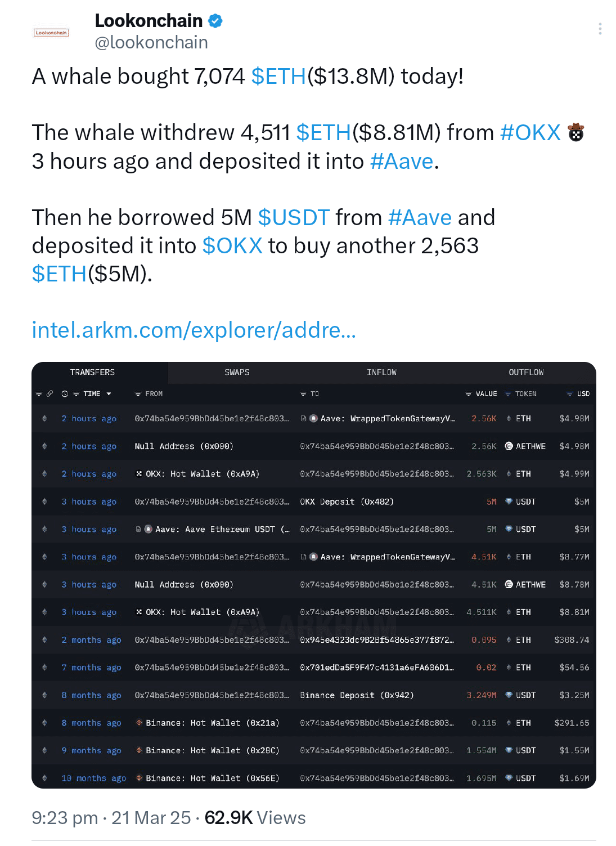Click the Binance icon on the 8 months ago row
This screenshot has width=616, height=846.
[140, 723]
